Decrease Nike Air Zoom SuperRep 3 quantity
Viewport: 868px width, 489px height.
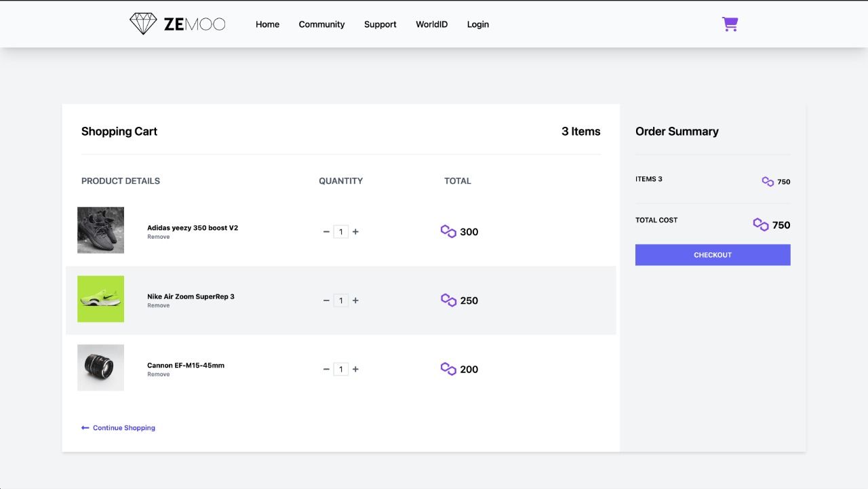(326, 300)
